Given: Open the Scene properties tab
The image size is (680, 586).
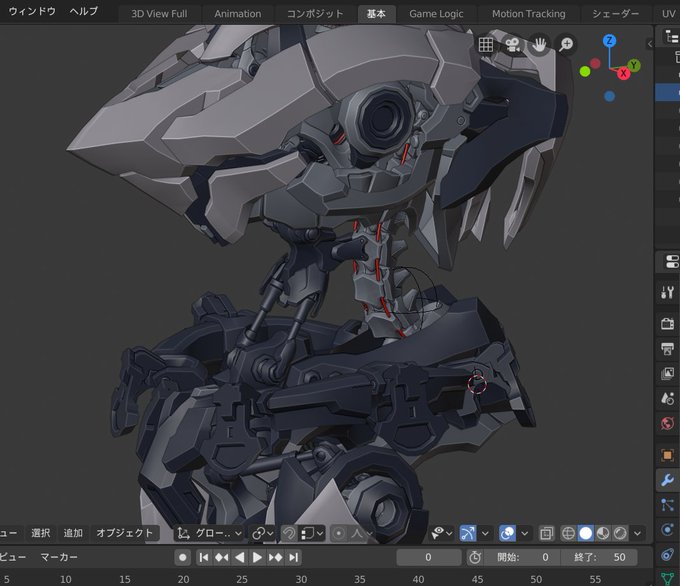Looking at the screenshot, I should [667, 398].
